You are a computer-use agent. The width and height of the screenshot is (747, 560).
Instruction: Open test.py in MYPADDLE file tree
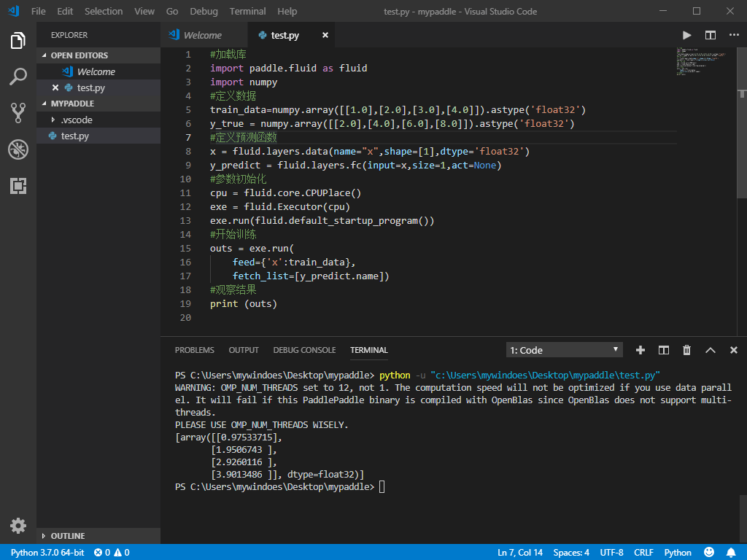coord(98,136)
